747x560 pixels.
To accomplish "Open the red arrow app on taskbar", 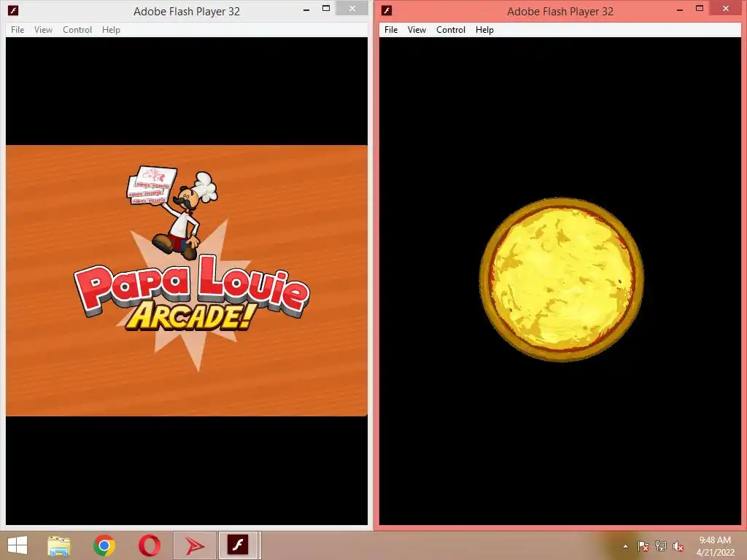I will [x=194, y=545].
